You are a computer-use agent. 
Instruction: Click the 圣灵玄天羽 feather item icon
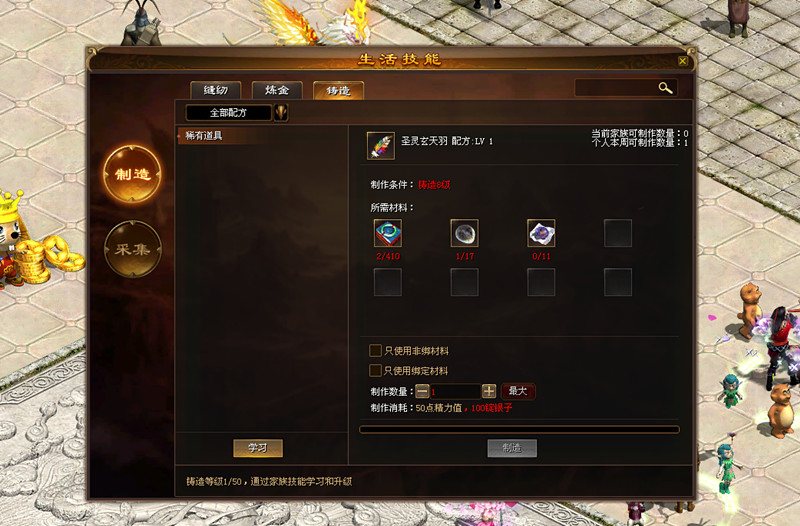(x=381, y=145)
